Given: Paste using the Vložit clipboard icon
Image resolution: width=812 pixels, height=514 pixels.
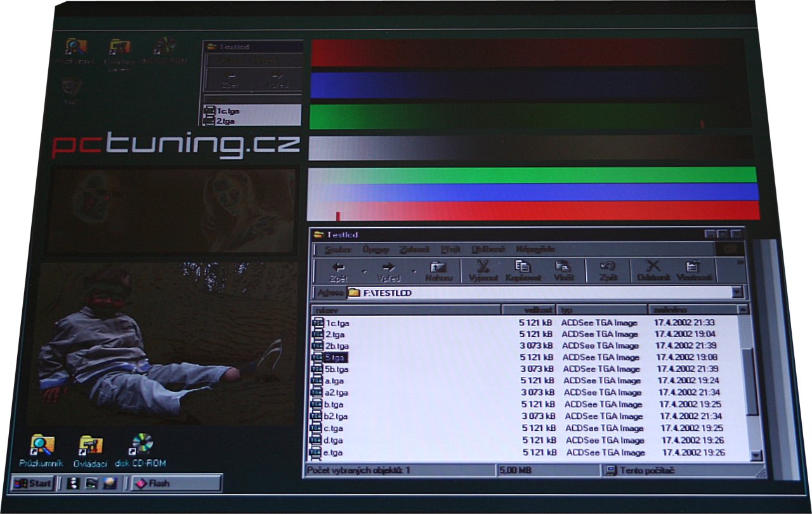Looking at the screenshot, I should (563, 271).
